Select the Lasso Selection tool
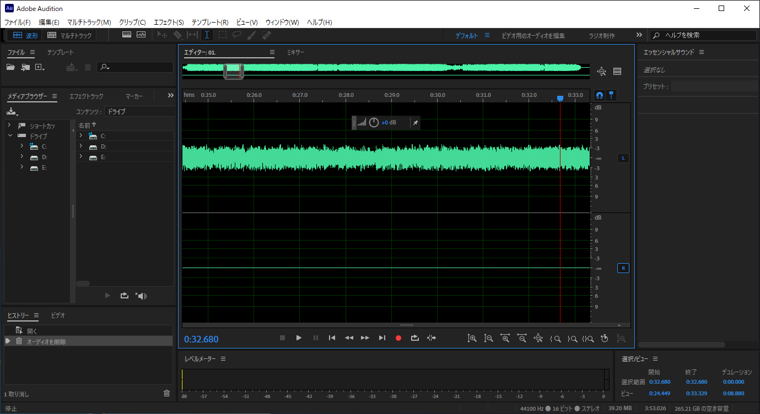Screen dimensions: 760x414 click(237, 35)
